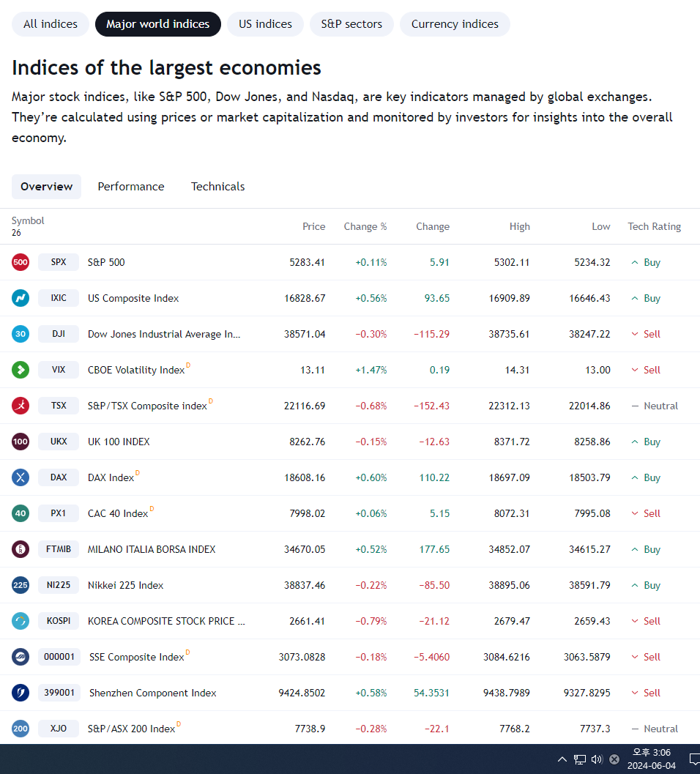Open the DAX ticker symbol link
This screenshot has height=774, width=700.
59,477
